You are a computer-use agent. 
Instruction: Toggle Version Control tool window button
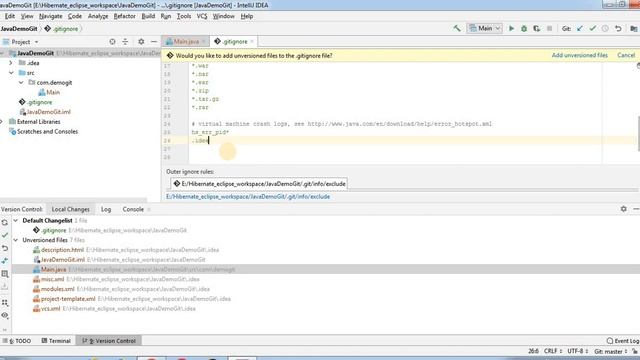pos(109,340)
